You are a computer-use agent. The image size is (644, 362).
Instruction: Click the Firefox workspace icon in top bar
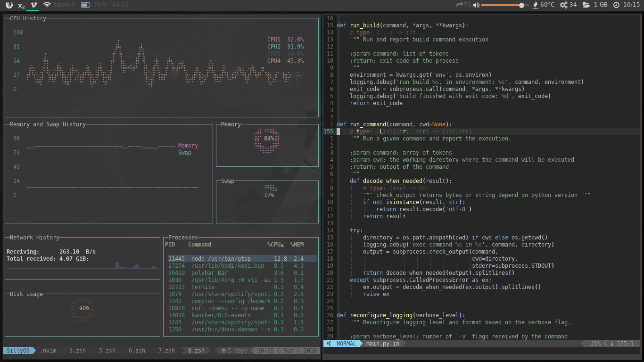tap(9, 5)
